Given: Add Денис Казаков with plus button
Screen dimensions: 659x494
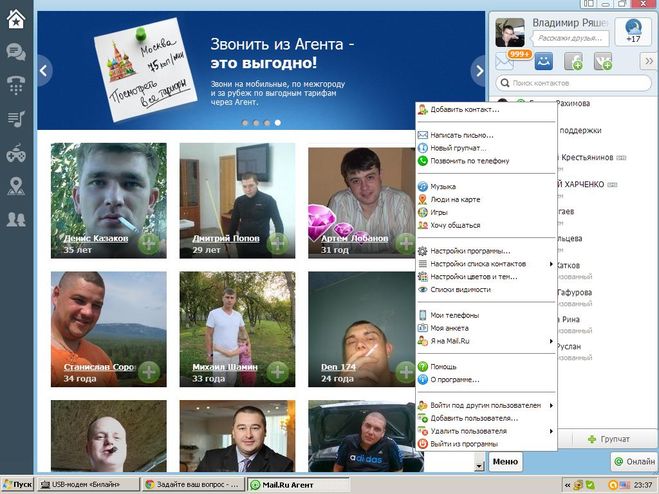Looking at the screenshot, I should click(149, 243).
